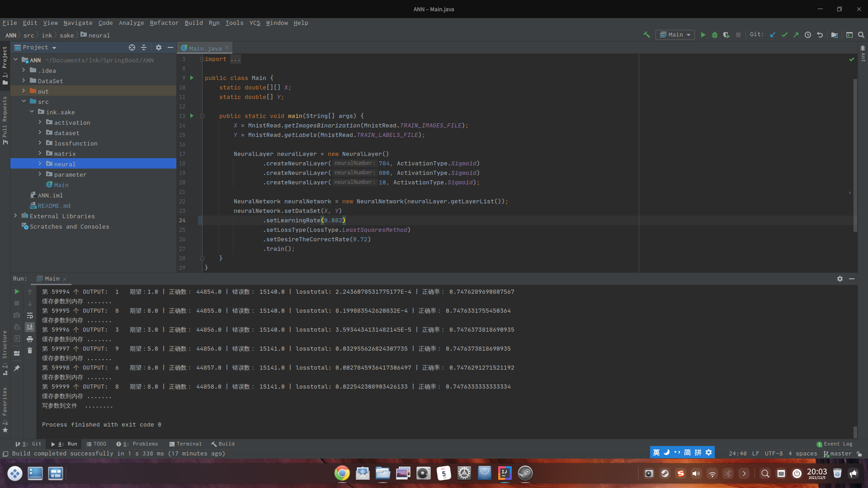Collapse the src folder in project tree
The image size is (868, 488).
point(24,102)
